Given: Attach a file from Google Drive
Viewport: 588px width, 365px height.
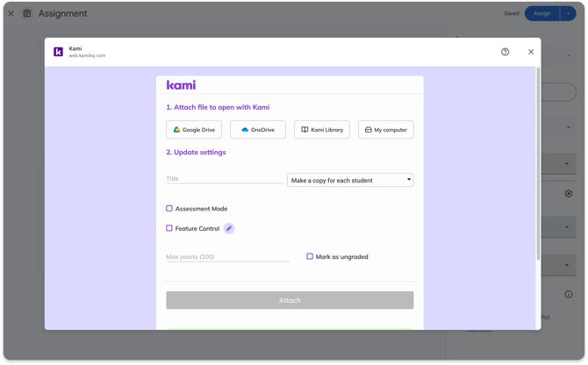Looking at the screenshot, I should [x=194, y=130].
